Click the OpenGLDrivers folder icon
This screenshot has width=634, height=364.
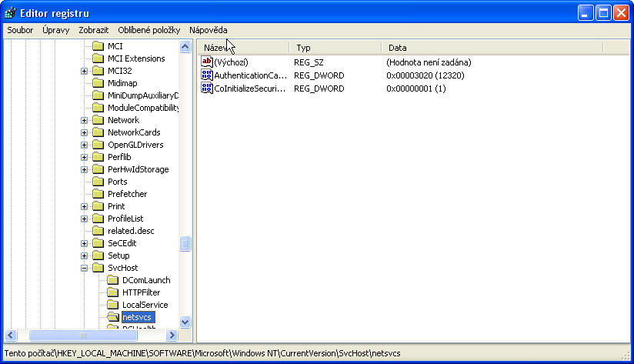[x=98, y=145]
